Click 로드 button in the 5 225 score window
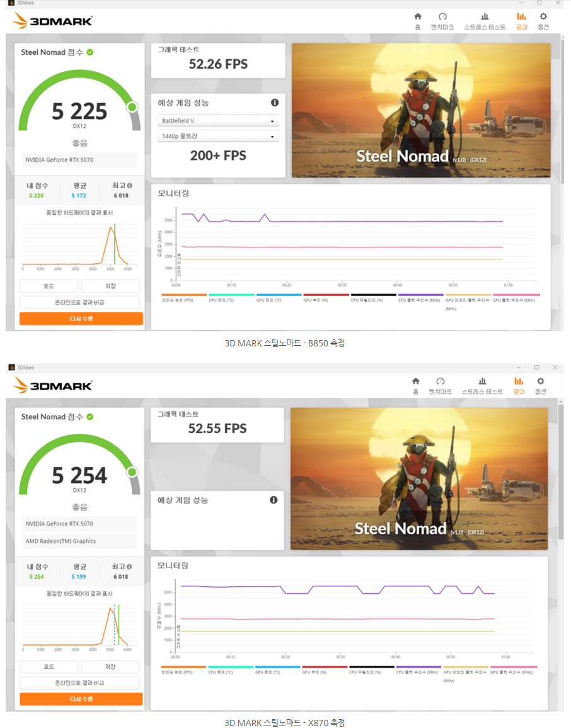Image resolution: width=571 pixels, height=728 pixels. tap(49, 286)
